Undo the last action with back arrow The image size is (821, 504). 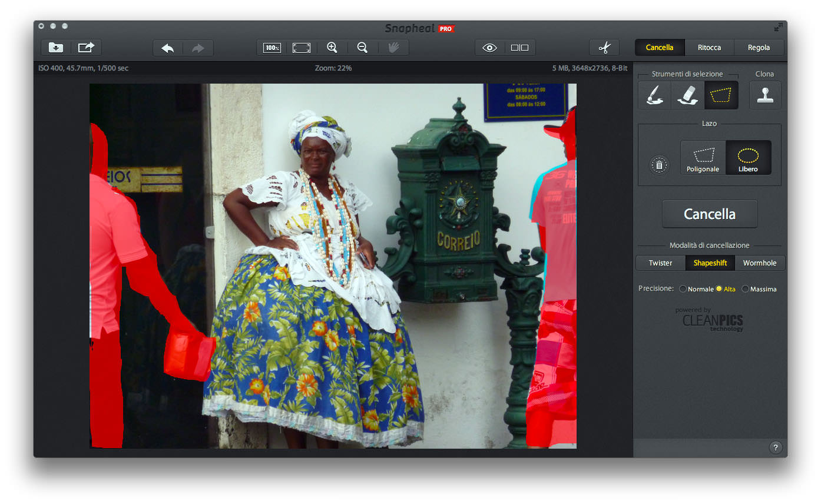click(168, 48)
